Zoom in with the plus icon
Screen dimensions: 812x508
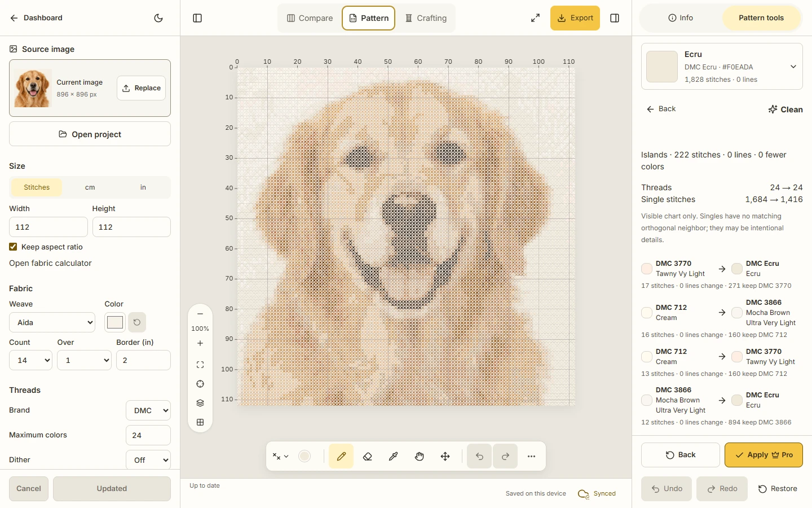pos(200,343)
